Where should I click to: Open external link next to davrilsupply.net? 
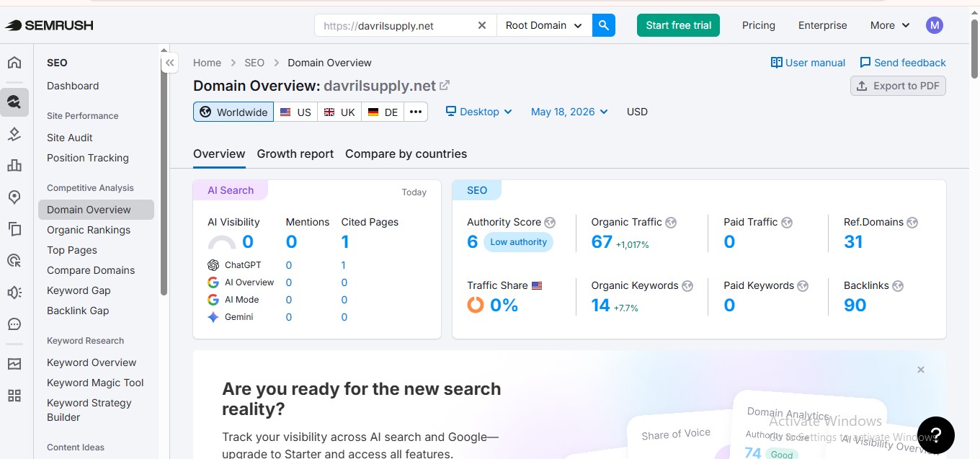(445, 85)
